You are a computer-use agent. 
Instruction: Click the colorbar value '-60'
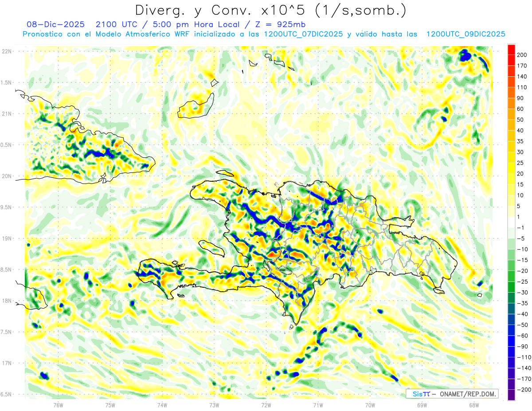(522, 336)
